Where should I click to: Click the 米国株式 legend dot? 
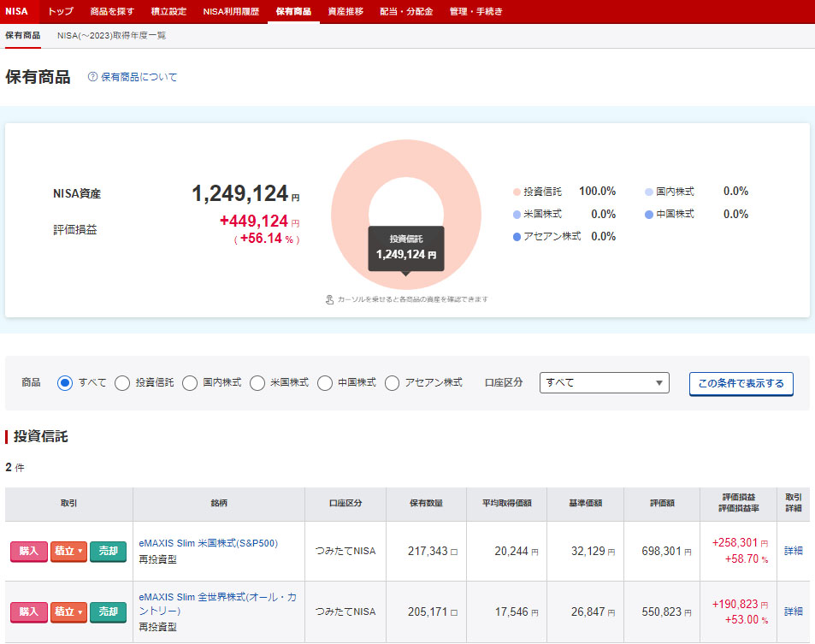(x=517, y=215)
